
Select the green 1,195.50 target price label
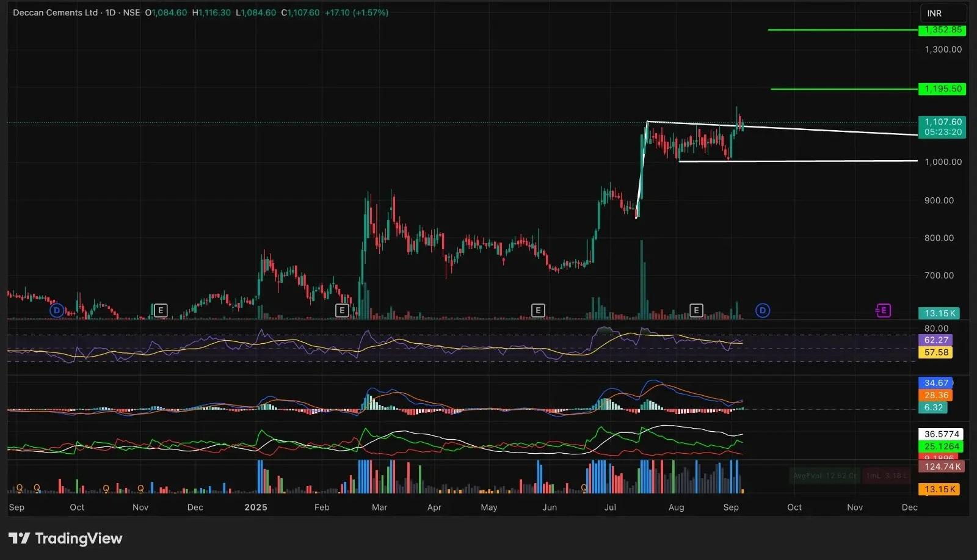942,89
